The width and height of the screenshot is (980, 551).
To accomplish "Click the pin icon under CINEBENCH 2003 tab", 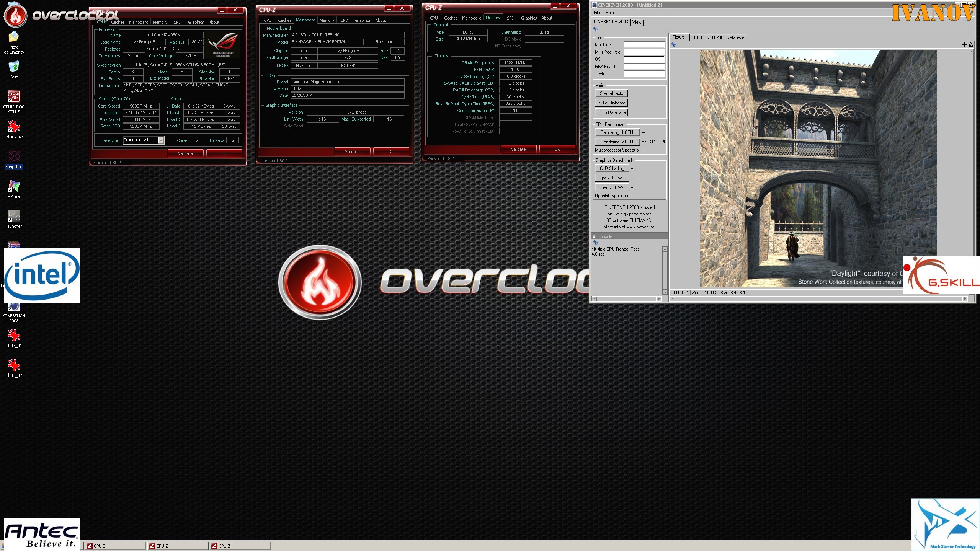I will [595, 29].
